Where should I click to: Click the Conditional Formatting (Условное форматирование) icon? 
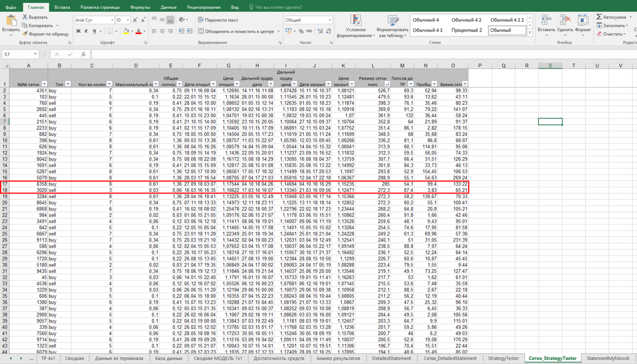pyautogui.click(x=356, y=20)
